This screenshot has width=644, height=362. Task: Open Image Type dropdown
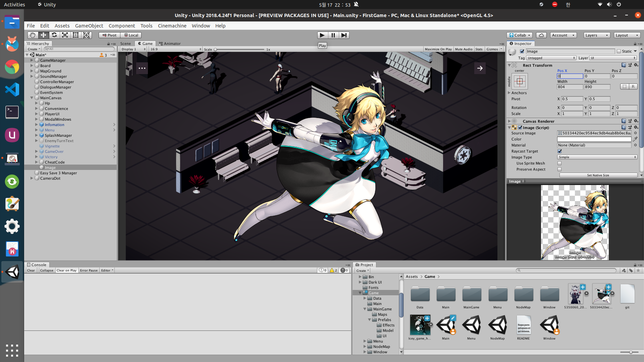[597, 157]
